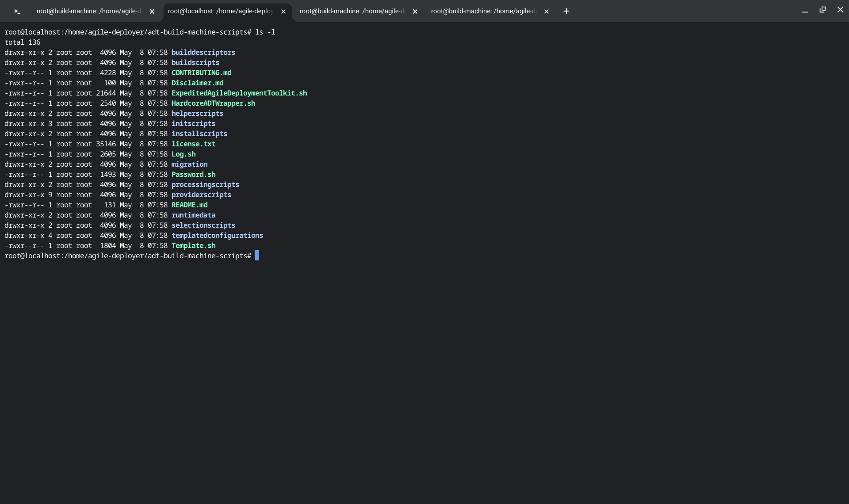This screenshot has height=504, width=849.
Task: Select the active root@localhost tab
Action: tap(220, 11)
